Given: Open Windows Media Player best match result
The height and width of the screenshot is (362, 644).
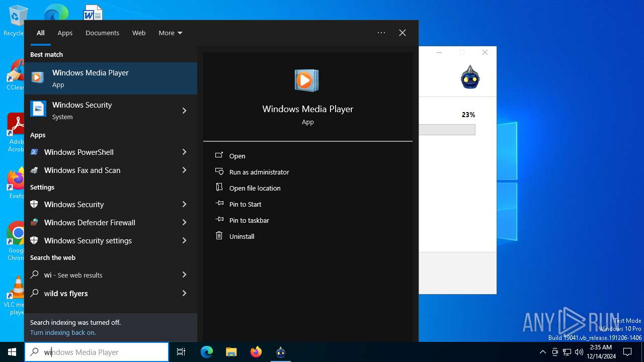Looking at the screenshot, I should click(111, 78).
